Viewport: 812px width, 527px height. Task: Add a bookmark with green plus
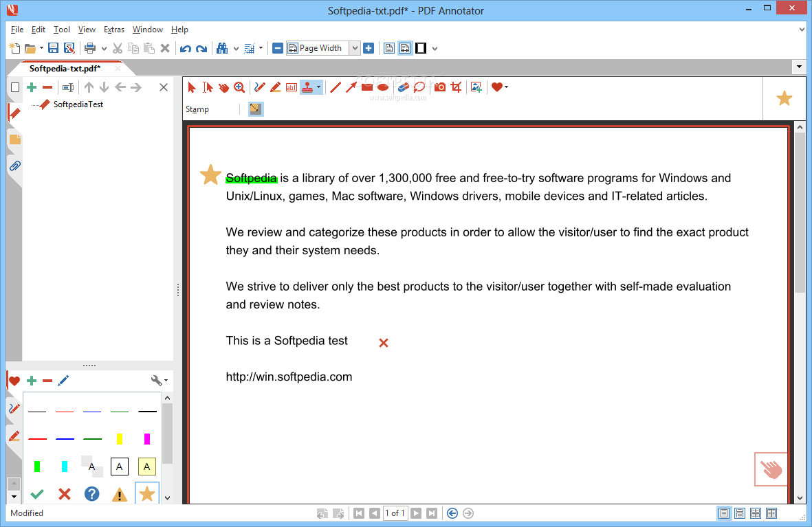pos(32,87)
